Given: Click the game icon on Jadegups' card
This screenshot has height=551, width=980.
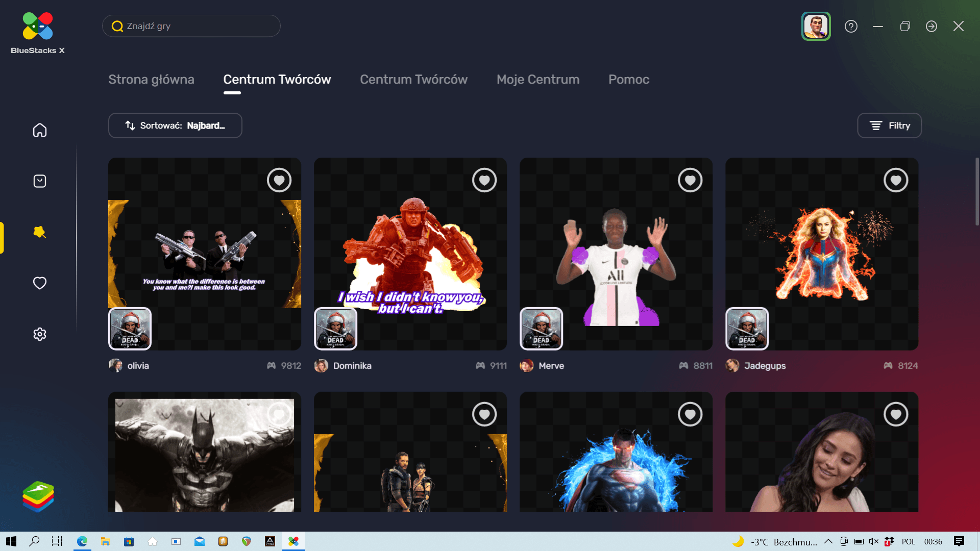Looking at the screenshot, I should pyautogui.click(x=747, y=329).
